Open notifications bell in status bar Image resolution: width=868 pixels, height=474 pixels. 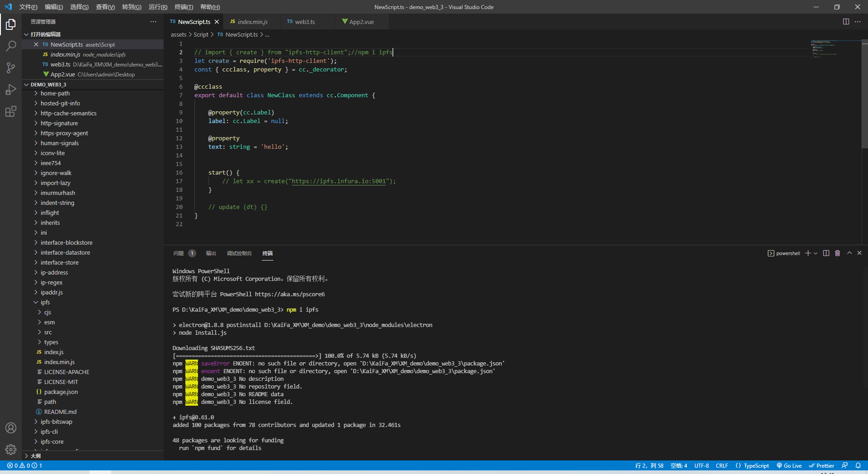click(858, 465)
